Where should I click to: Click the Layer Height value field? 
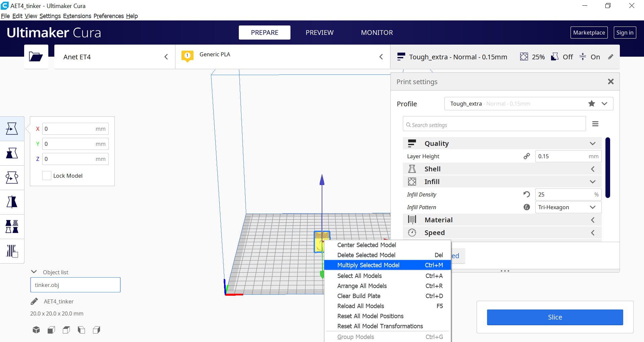[568, 156]
